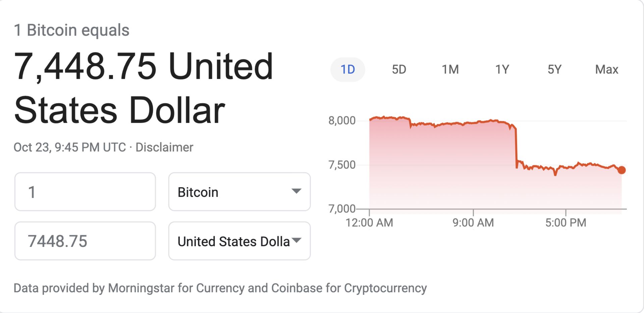The height and width of the screenshot is (313, 644).
Task: Expand the Bitcoin selector chevron arrow
Action: click(x=297, y=192)
